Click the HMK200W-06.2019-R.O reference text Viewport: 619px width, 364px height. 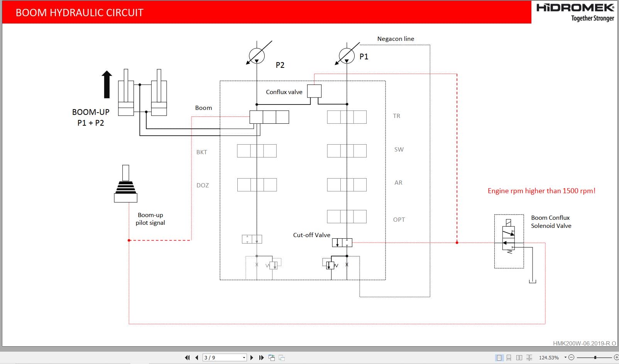[585, 342]
